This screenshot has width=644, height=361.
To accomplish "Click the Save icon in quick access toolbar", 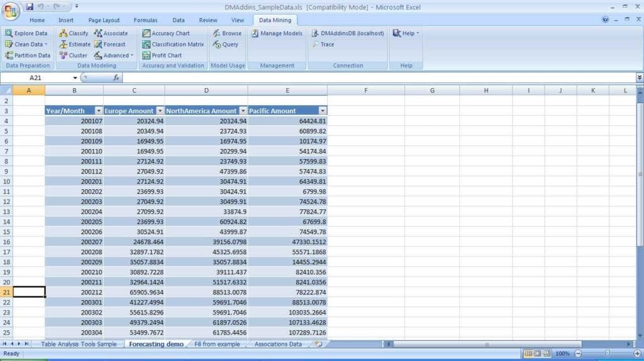I will 30,6.
